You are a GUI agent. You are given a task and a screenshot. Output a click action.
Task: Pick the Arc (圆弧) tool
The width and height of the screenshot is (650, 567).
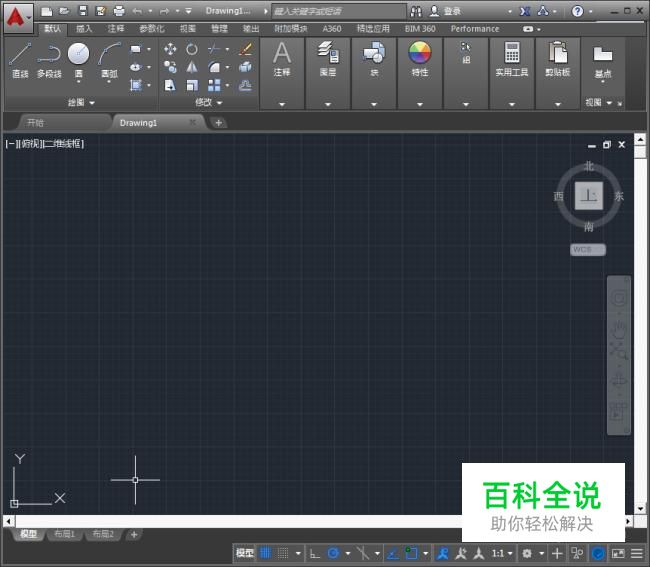(x=109, y=58)
